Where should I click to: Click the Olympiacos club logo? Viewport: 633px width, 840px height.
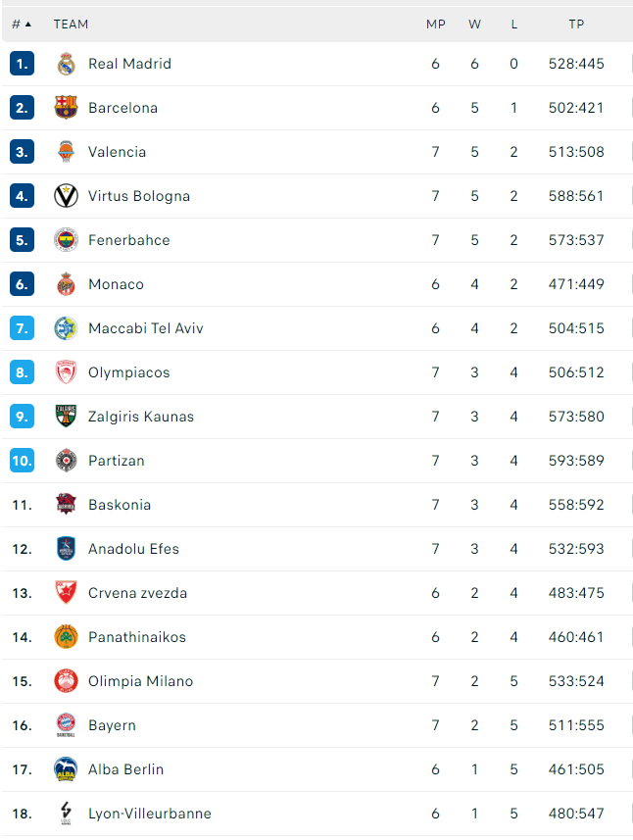tap(66, 372)
